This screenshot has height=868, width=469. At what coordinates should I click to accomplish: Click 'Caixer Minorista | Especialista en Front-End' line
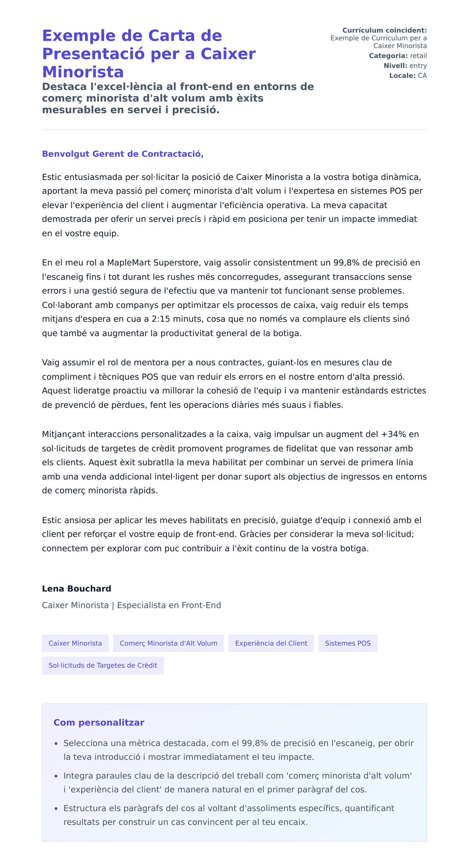[x=131, y=605]
